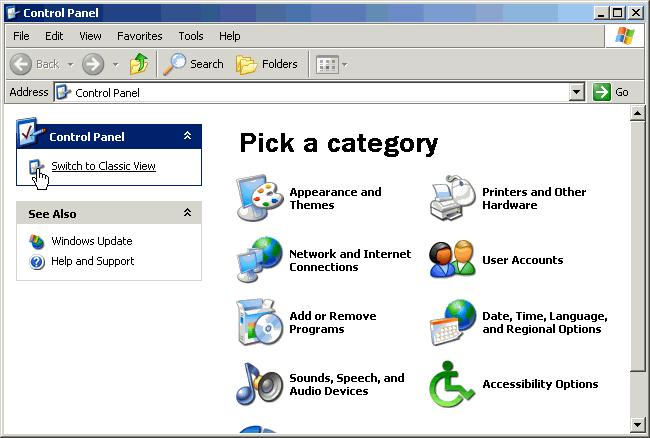Image resolution: width=650 pixels, height=438 pixels.
Task: Toggle the Folders pane button
Action: point(267,64)
